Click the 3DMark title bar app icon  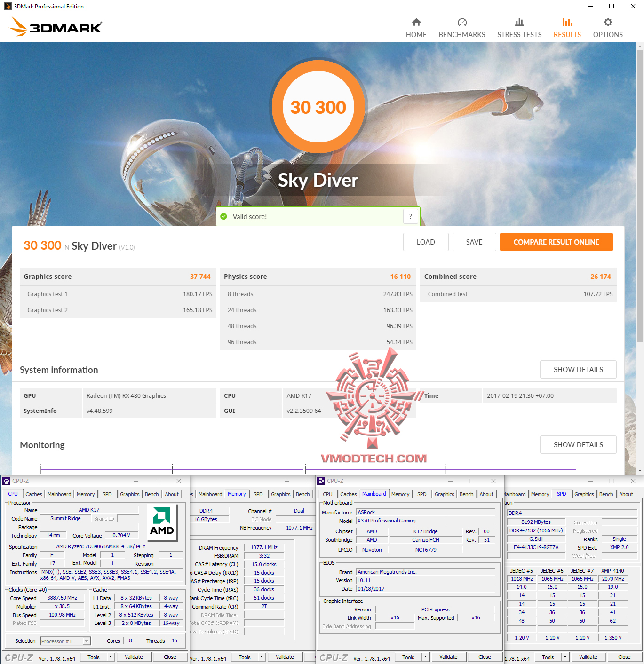[x=8, y=6]
